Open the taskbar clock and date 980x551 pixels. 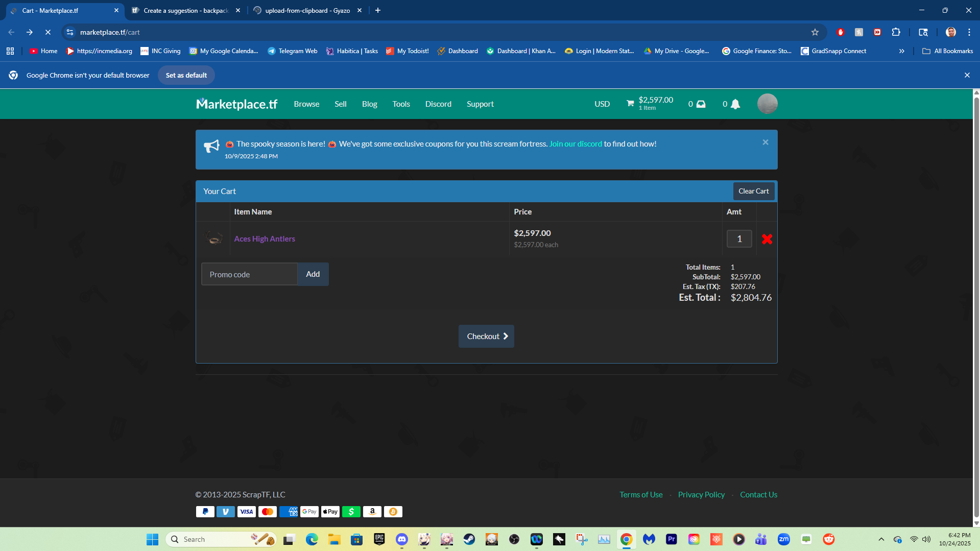point(954,539)
